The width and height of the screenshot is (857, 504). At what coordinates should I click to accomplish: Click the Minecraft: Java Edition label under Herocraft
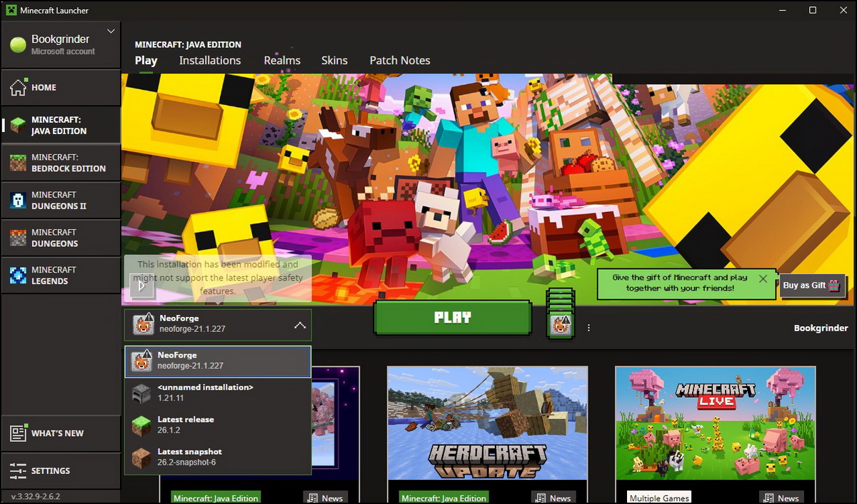point(444,498)
